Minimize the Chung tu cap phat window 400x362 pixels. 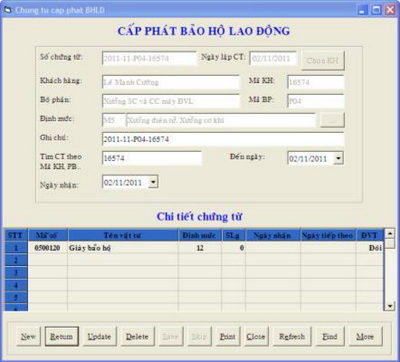pyautogui.click(x=363, y=10)
